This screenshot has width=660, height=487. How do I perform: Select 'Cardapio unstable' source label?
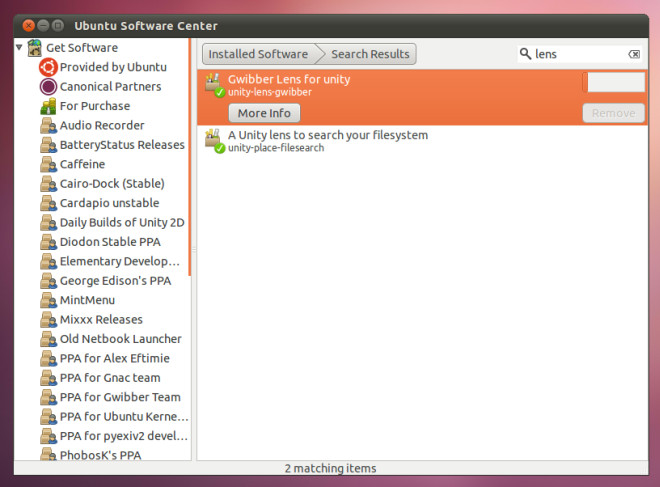click(110, 203)
